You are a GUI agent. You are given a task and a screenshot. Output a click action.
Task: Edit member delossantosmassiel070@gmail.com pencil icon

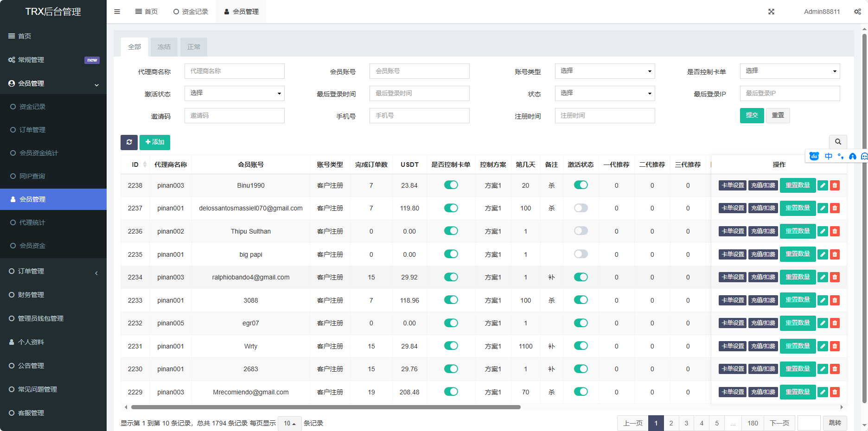click(x=823, y=208)
